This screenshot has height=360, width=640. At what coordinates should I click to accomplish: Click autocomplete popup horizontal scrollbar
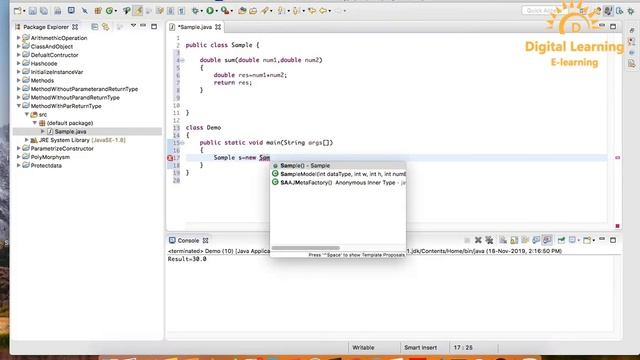click(x=305, y=248)
